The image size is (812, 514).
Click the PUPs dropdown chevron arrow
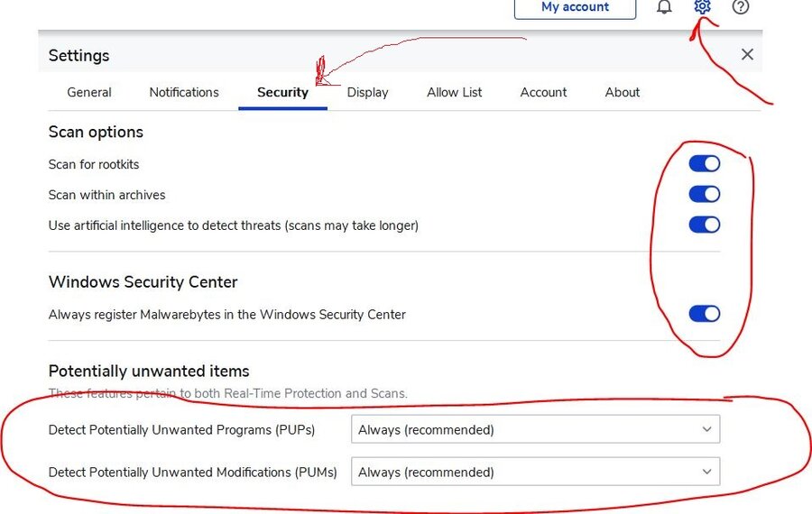click(706, 430)
